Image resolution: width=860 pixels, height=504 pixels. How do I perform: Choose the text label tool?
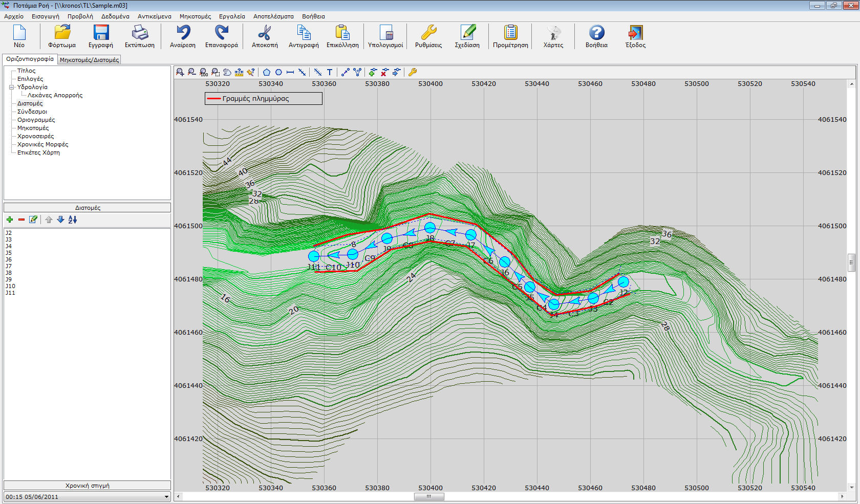(x=330, y=72)
